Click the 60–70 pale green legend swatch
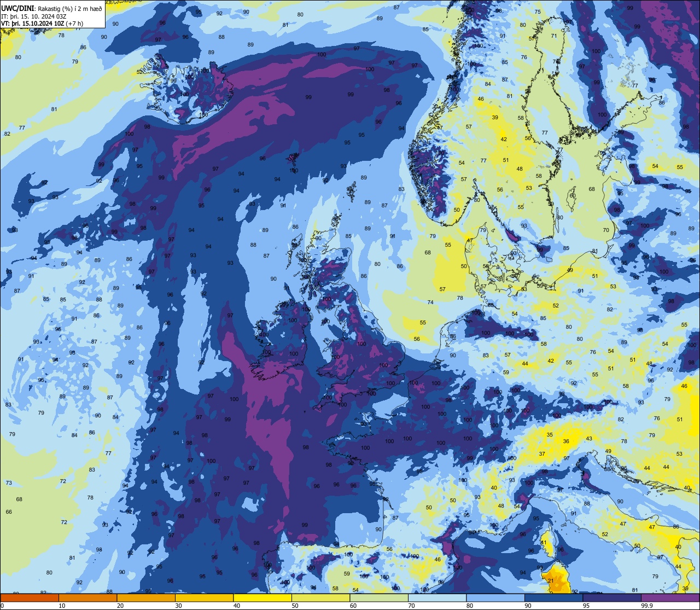Image resolution: width=700 pixels, height=610 pixels. point(379,598)
